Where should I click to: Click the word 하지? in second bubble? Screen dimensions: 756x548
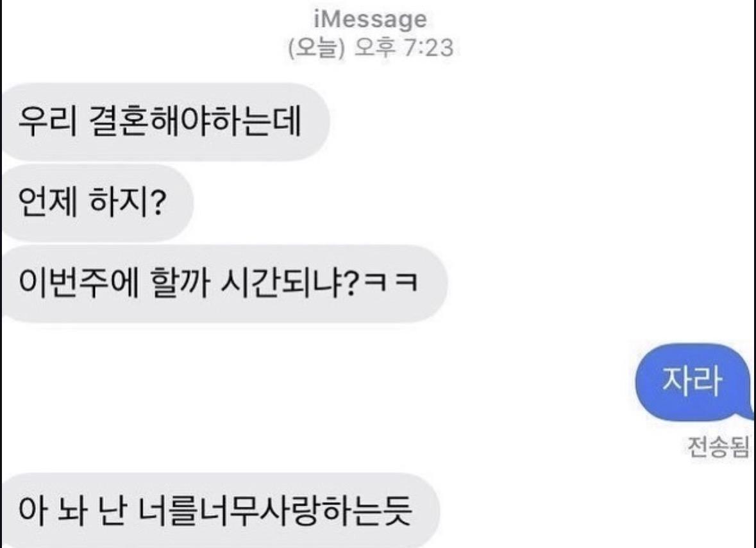[x=128, y=202]
